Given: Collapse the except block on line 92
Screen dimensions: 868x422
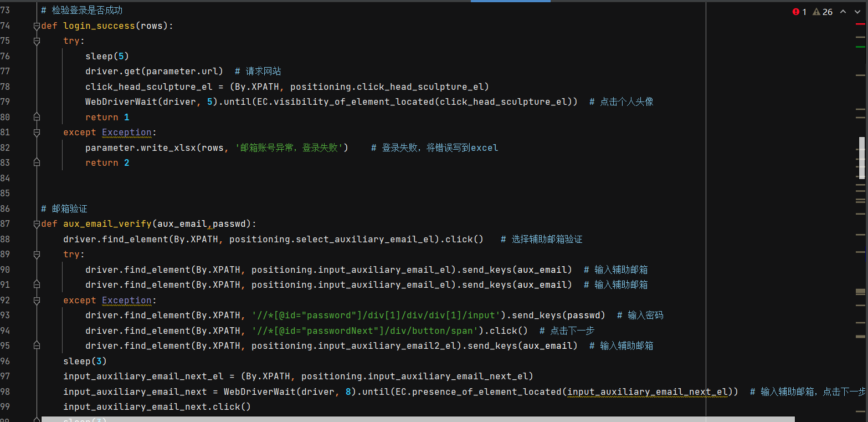Looking at the screenshot, I should 37,300.
